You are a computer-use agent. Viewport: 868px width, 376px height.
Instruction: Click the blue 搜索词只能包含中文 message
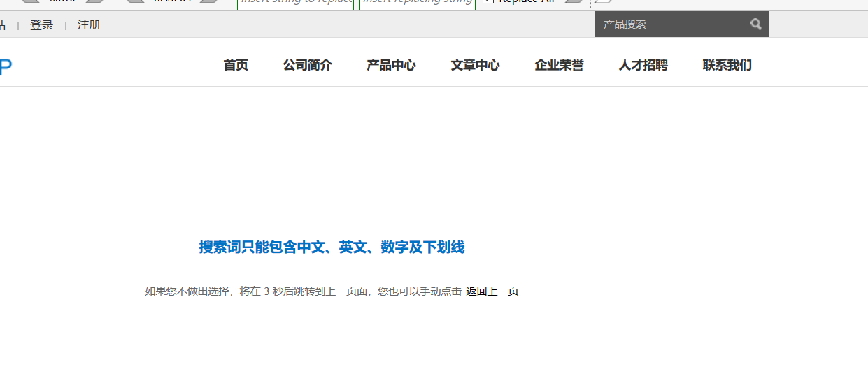pos(332,247)
